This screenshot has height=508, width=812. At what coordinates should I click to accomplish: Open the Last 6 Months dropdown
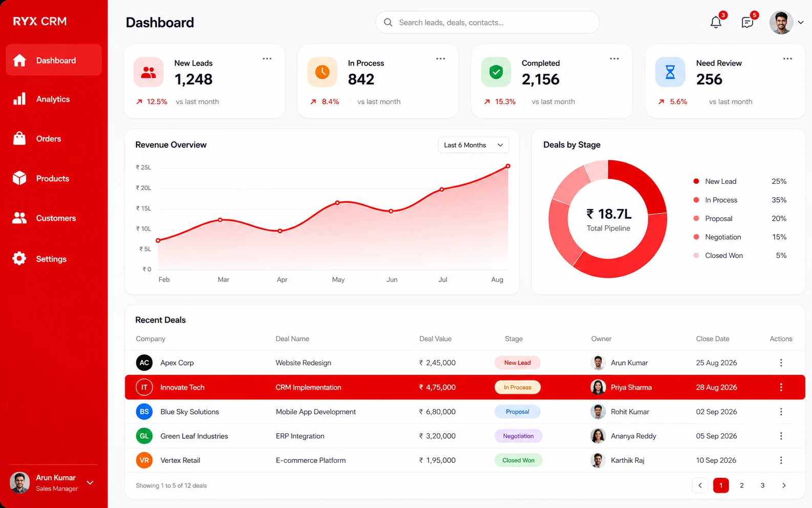point(474,145)
